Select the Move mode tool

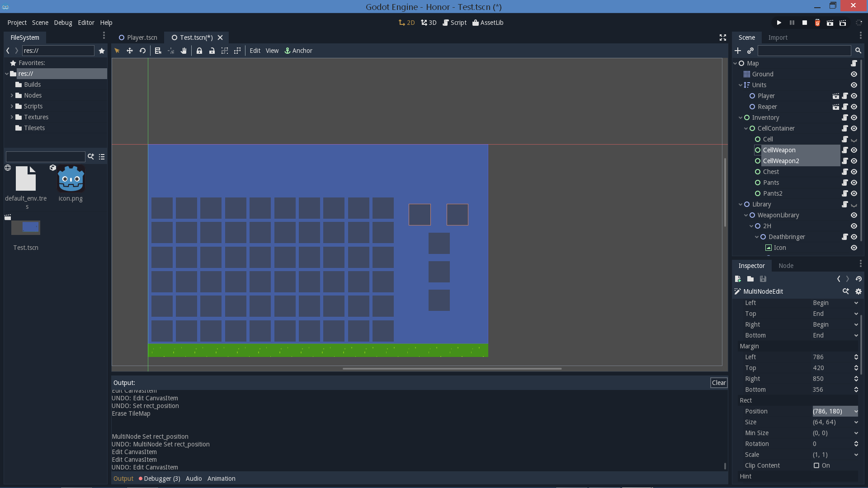[x=130, y=51]
